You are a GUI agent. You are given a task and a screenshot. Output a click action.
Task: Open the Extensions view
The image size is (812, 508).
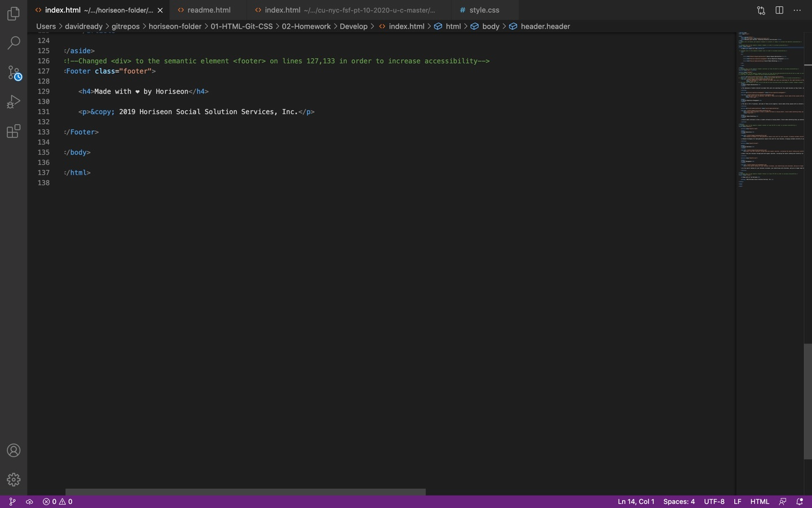(14, 132)
